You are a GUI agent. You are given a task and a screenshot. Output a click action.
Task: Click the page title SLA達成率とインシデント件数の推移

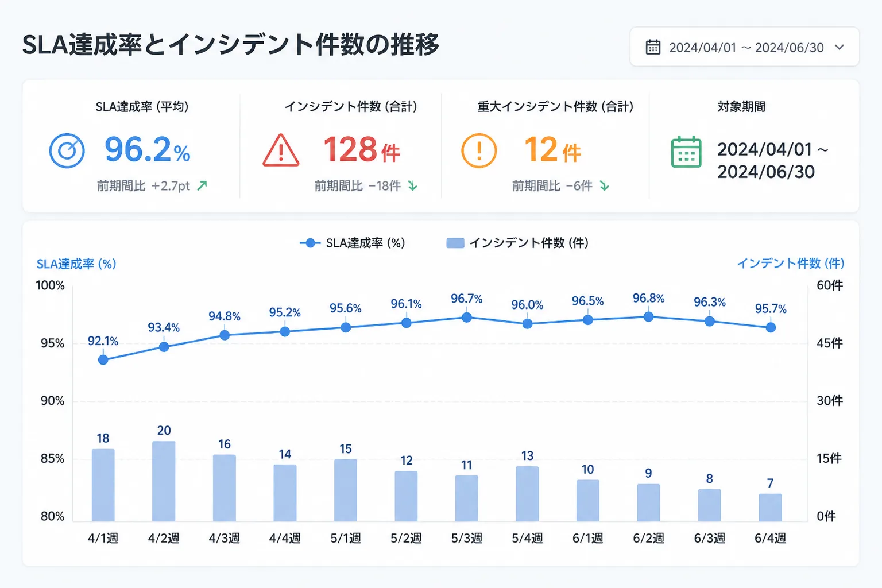[x=231, y=45]
